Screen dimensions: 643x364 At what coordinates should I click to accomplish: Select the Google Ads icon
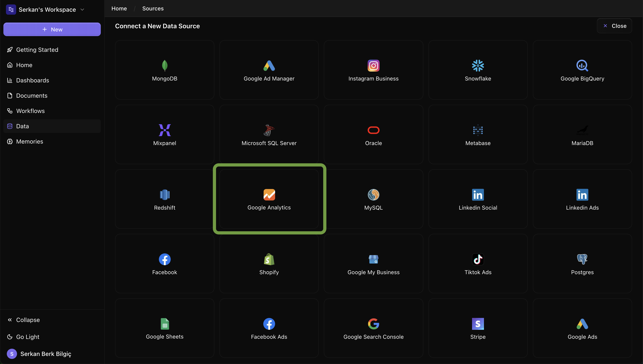(582, 324)
